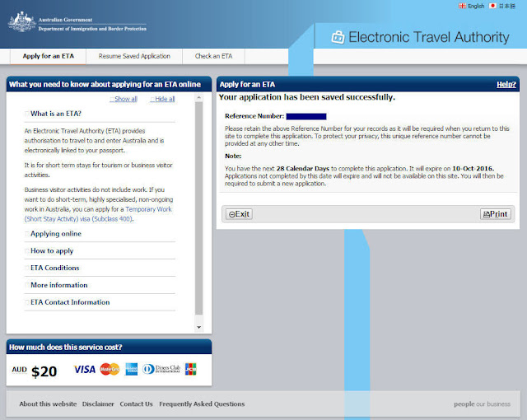Open Temporary Work (Short Stay Activity) visa link
The height and width of the screenshot is (420, 527).
tap(98, 214)
